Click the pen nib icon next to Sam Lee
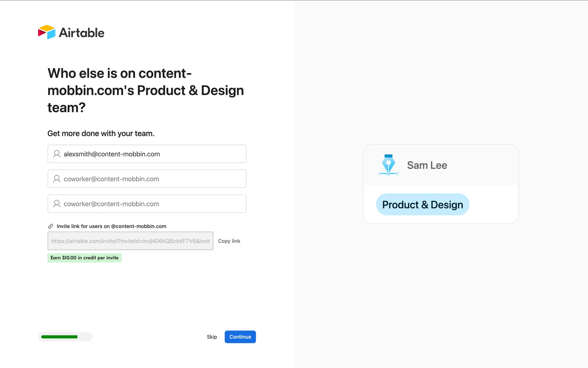The width and height of the screenshot is (588, 368). tap(388, 165)
